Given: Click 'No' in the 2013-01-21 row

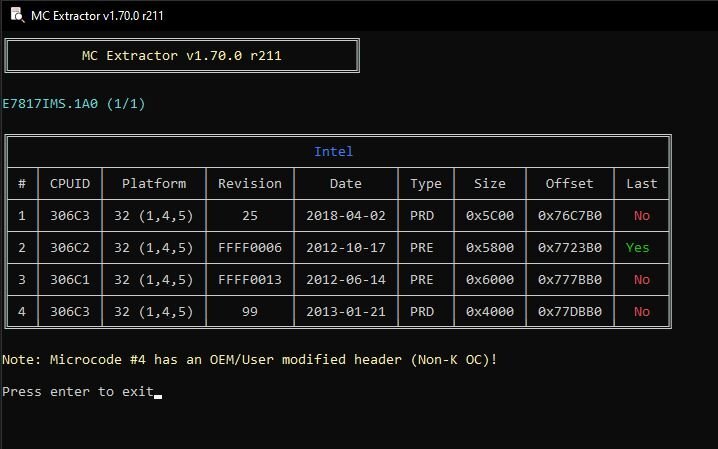Looking at the screenshot, I should [642, 312].
